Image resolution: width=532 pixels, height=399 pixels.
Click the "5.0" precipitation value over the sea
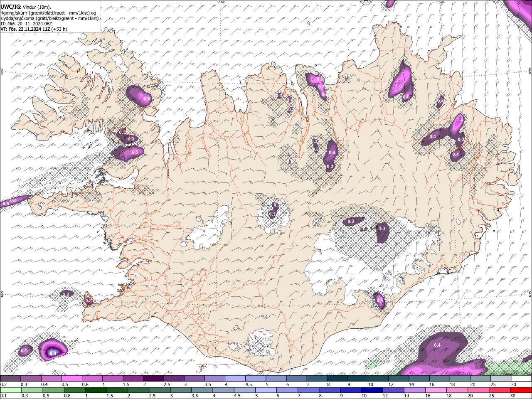click(x=52, y=354)
